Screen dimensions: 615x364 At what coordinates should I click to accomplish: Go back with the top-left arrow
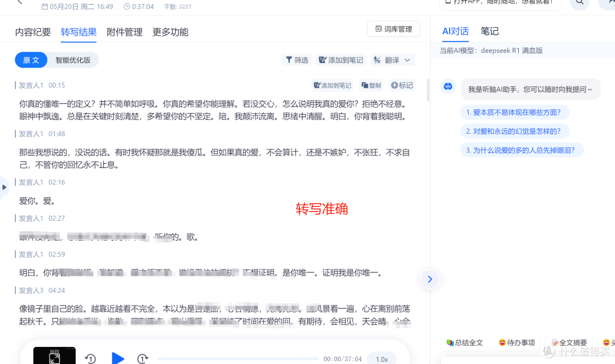point(20,2)
